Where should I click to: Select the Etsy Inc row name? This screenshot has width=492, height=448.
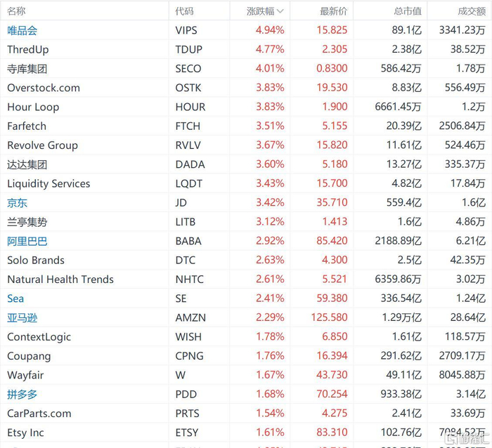(25, 433)
